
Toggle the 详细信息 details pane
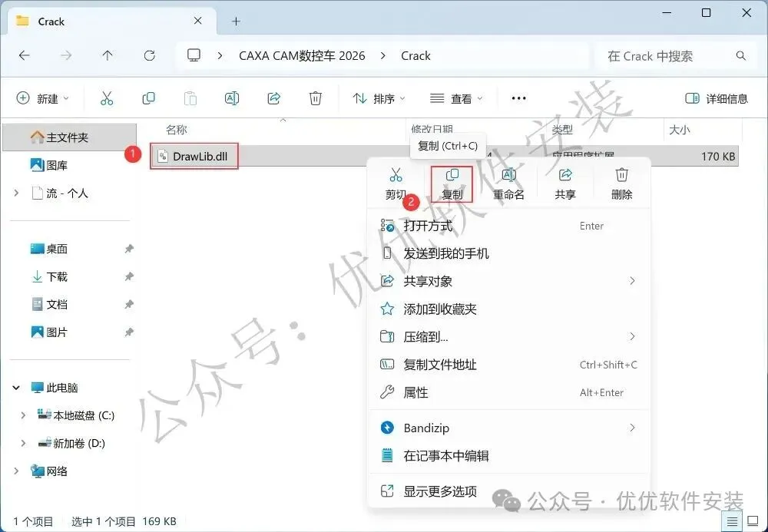(x=716, y=98)
